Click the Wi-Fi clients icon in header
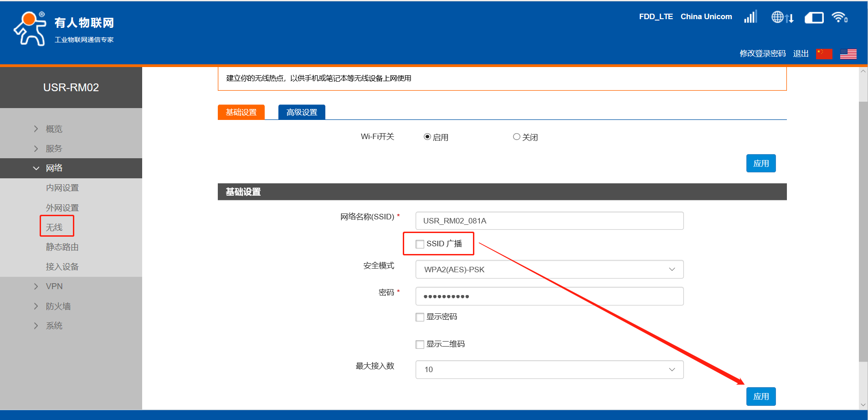868x420 pixels. click(x=839, y=17)
